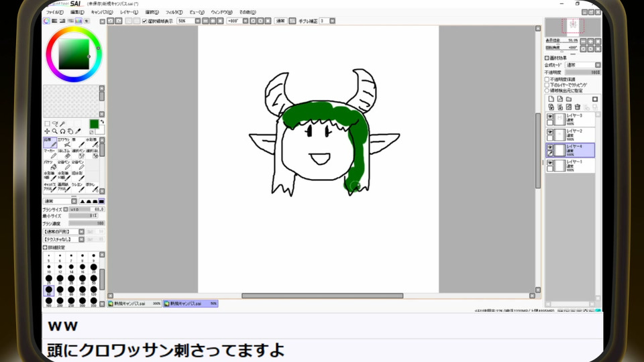
Task: Switch to the canvas tab at 300%
Action: point(134,304)
